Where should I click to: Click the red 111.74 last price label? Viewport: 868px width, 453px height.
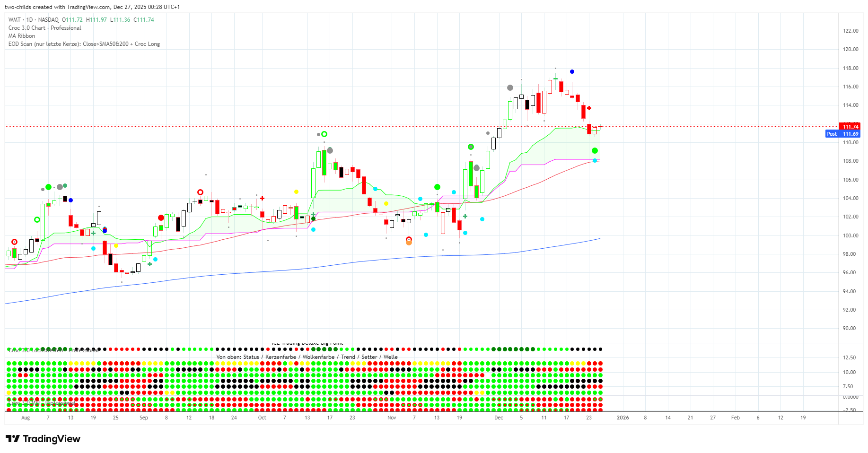(850, 127)
